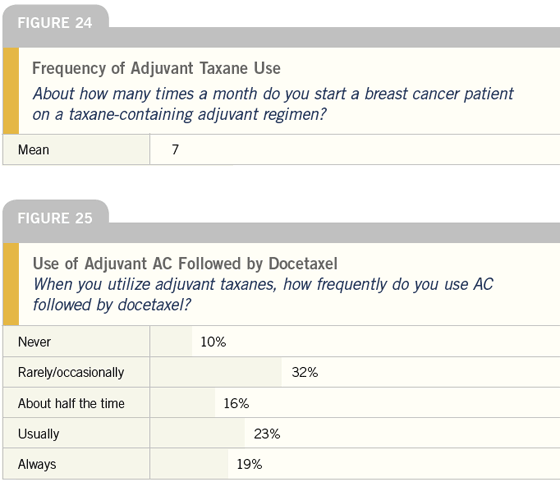Click the yellow accent bar beside Figure 25 title
Image resolution: width=560 pixels, height=482 pixels.
(x=11, y=284)
